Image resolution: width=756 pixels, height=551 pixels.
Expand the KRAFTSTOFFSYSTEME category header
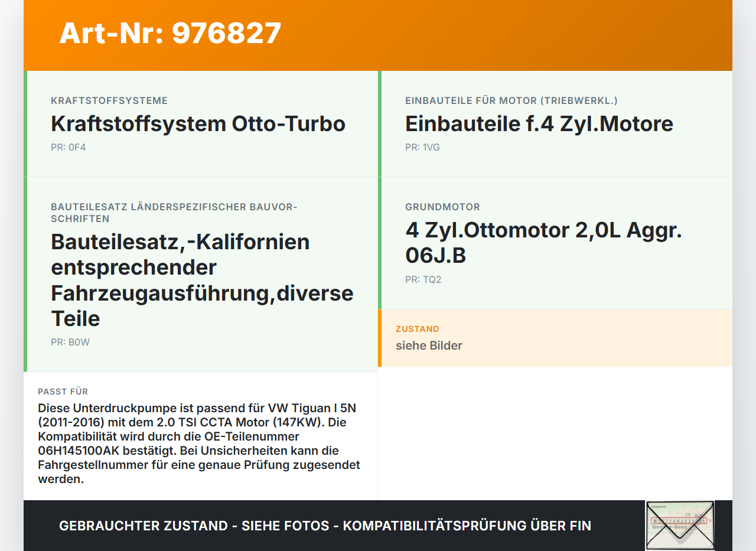click(x=109, y=100)
